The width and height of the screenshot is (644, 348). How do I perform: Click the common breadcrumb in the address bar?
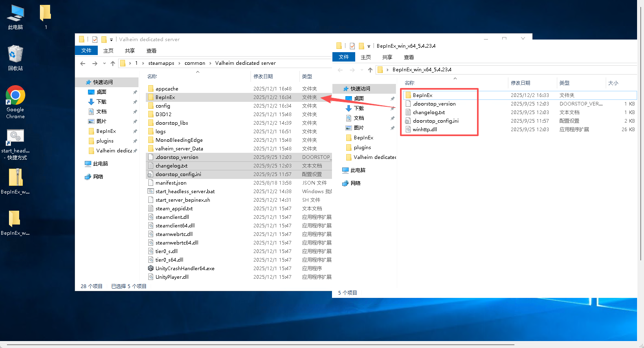195,63
